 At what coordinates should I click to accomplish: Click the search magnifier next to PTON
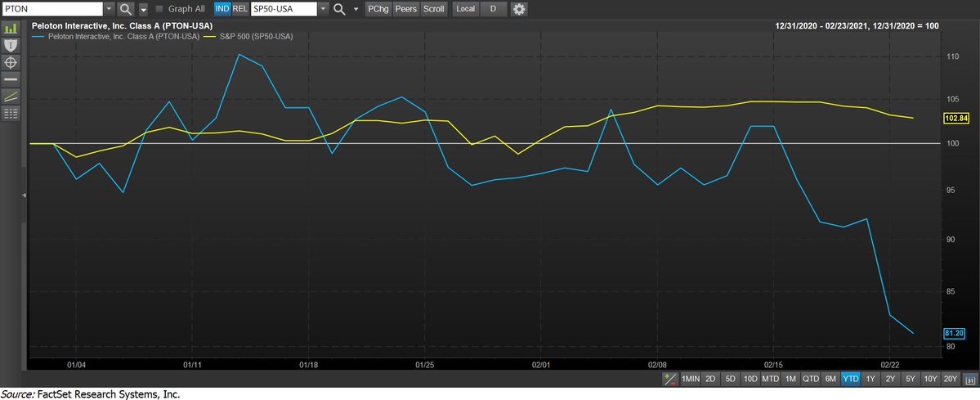(x=125, y=9)
